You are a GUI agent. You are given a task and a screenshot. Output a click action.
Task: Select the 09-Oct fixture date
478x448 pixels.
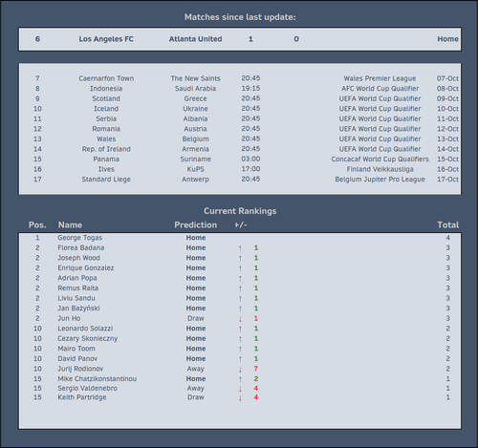pos(447,98)
